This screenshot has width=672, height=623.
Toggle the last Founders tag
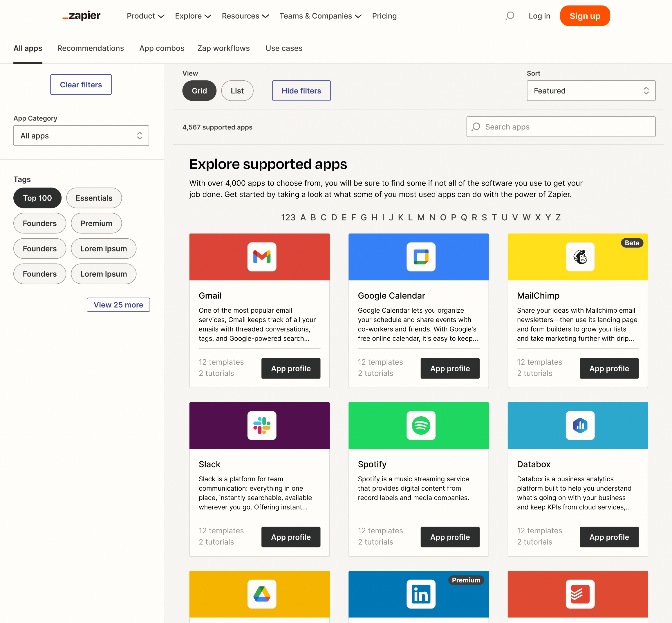pyautogui.click(x=40, y=274)
